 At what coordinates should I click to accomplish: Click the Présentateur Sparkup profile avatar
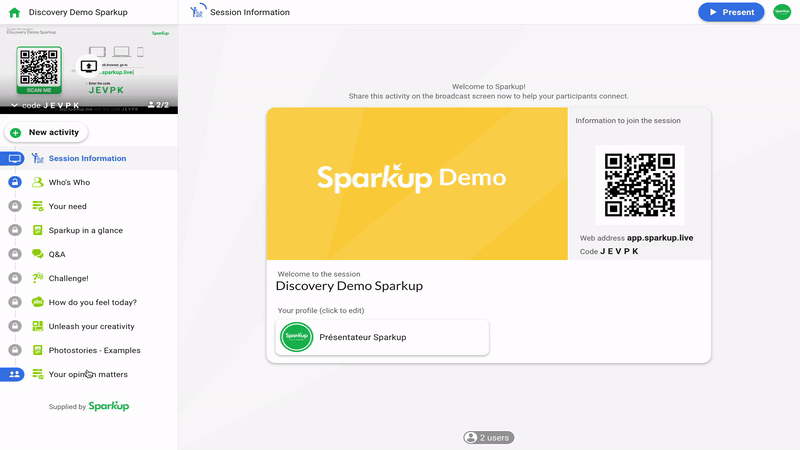296,337
